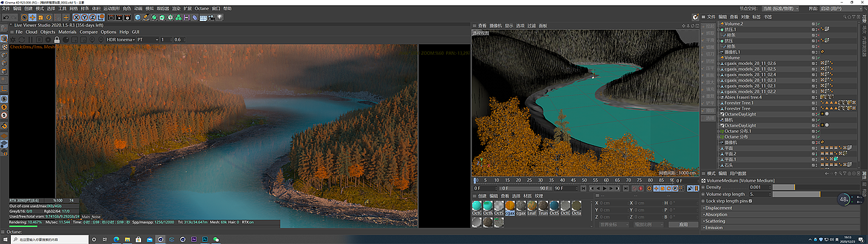Open viewport 摄像机 menu
This screenshot has height=244, width=868.
click(496, 26)
